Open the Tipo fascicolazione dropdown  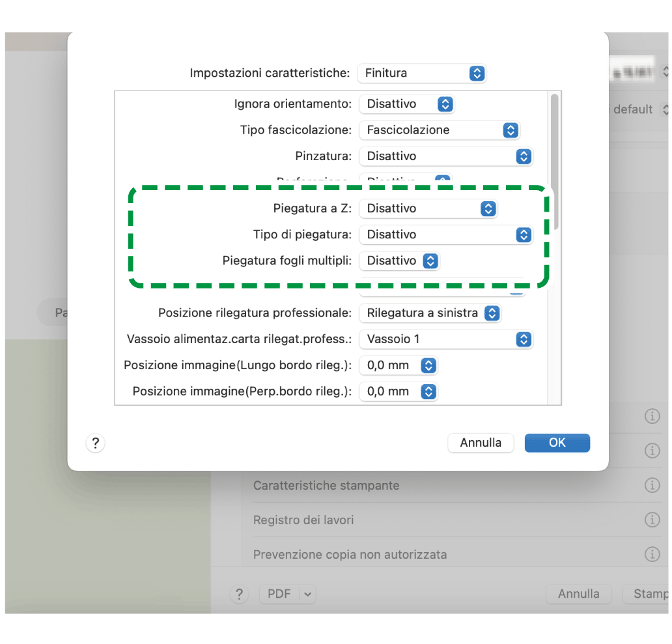coord(440,130)
